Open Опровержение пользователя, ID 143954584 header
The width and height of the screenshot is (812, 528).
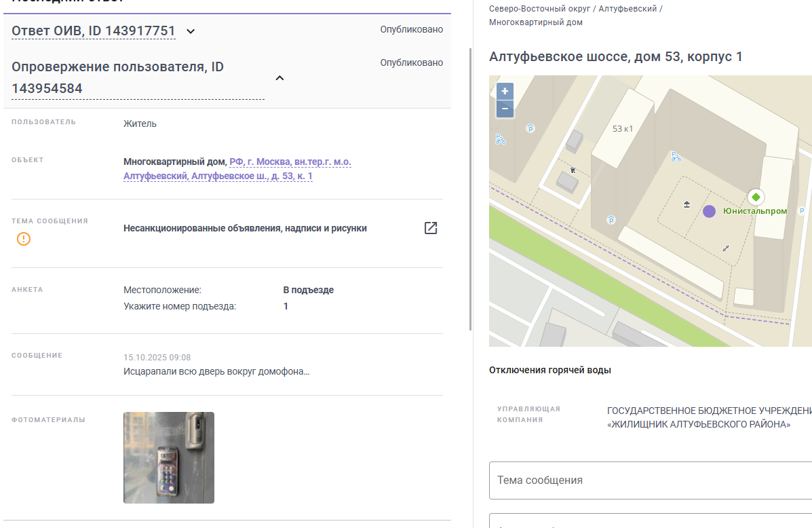point(138,78)
